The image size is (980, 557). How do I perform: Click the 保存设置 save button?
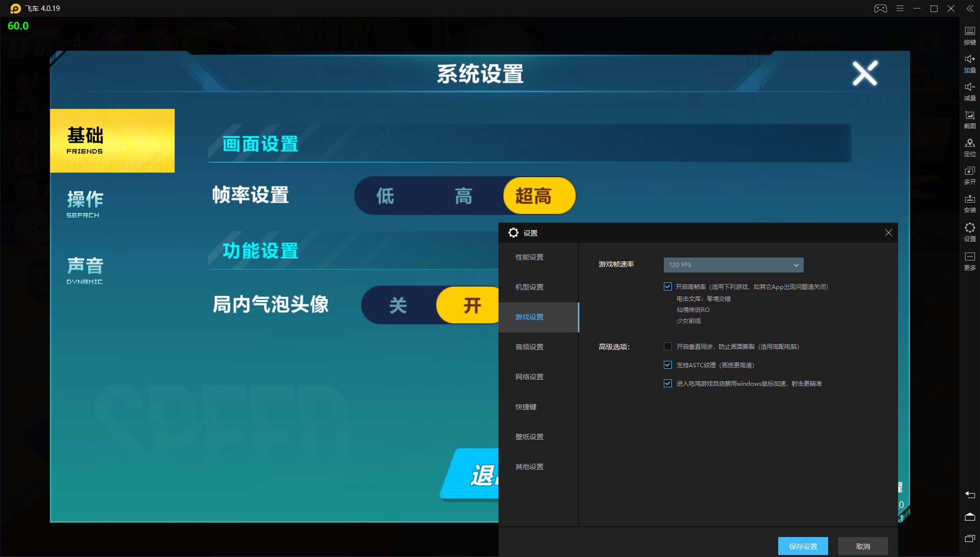coord(803,546)
